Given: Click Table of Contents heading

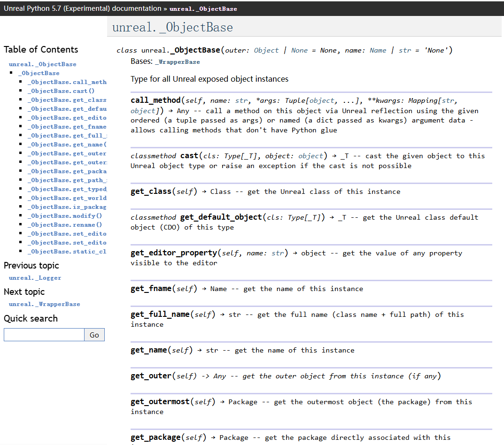Looking at the screenshot, I should pyautogui.click(x=41, y=49).
